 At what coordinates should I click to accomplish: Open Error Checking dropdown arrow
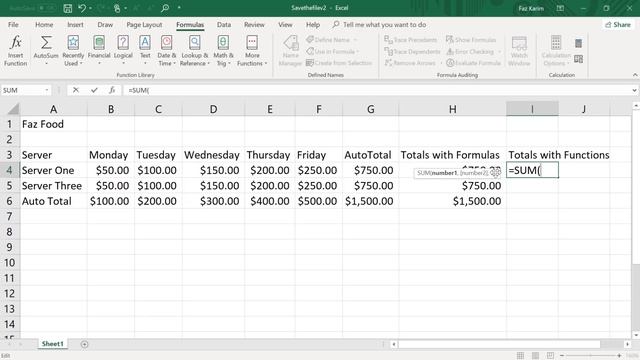[x=499, y=52]
